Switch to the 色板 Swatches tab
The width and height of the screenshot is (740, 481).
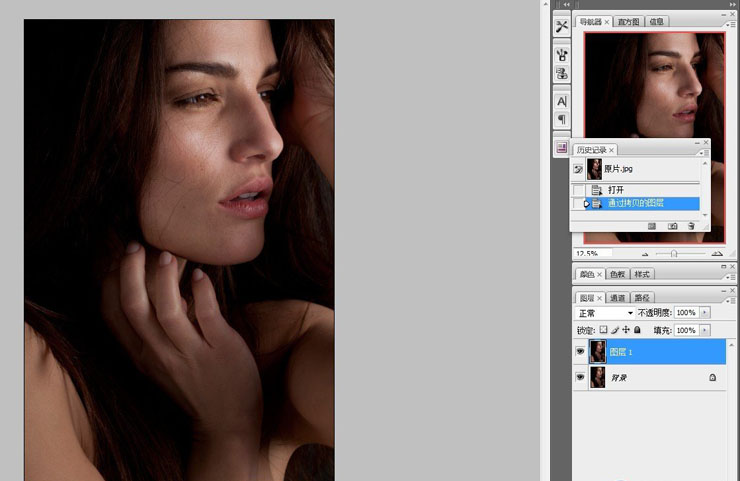(x=617, y=274)
